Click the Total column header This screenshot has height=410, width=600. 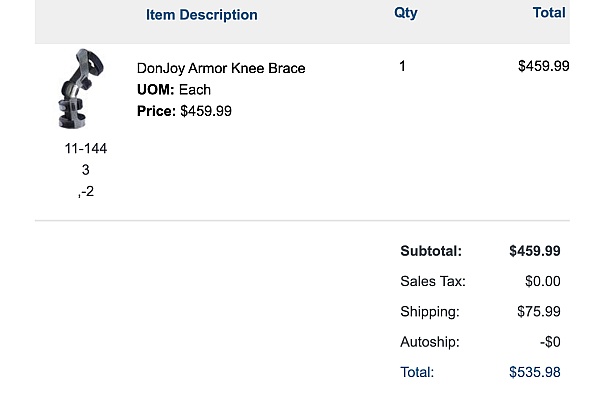coord(549,13)
